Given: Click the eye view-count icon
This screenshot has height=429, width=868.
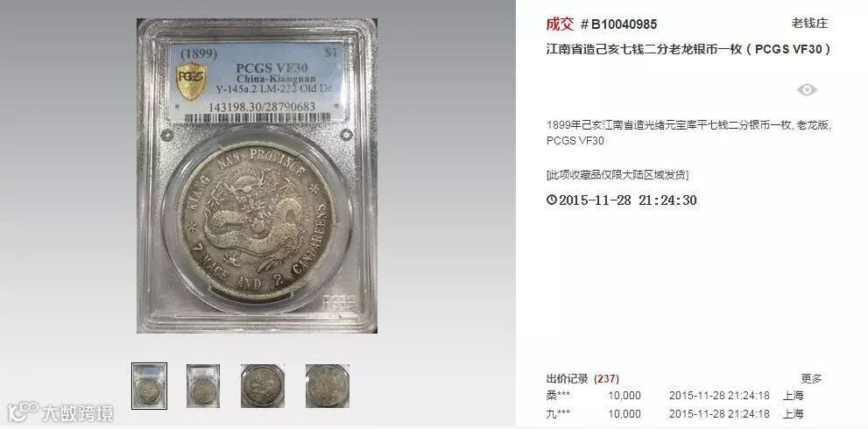Looking at the screenshot, I should click(807, 89).
